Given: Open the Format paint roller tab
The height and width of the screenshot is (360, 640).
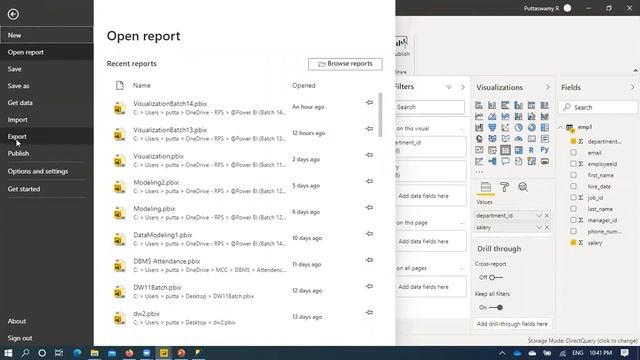Looking at the screenshot, I should click(504, 187).
